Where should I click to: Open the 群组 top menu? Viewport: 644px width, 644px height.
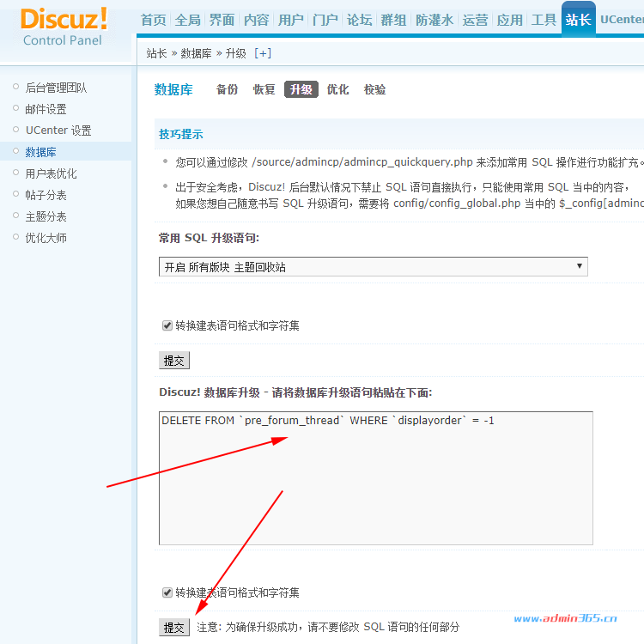coord(393,20)
